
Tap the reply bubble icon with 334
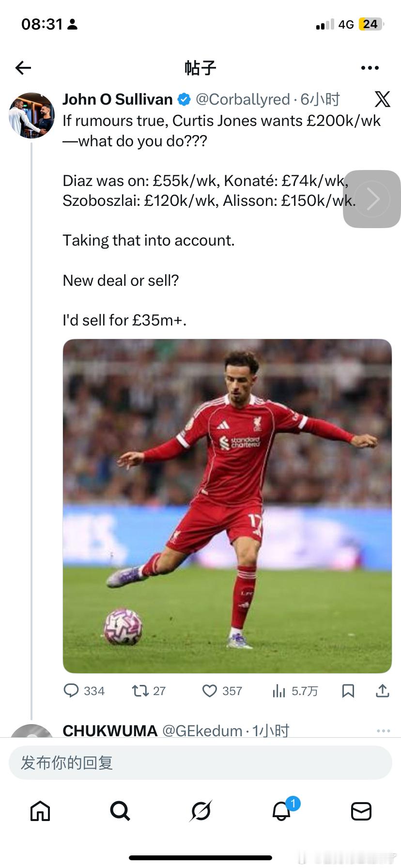coord(71,690)
